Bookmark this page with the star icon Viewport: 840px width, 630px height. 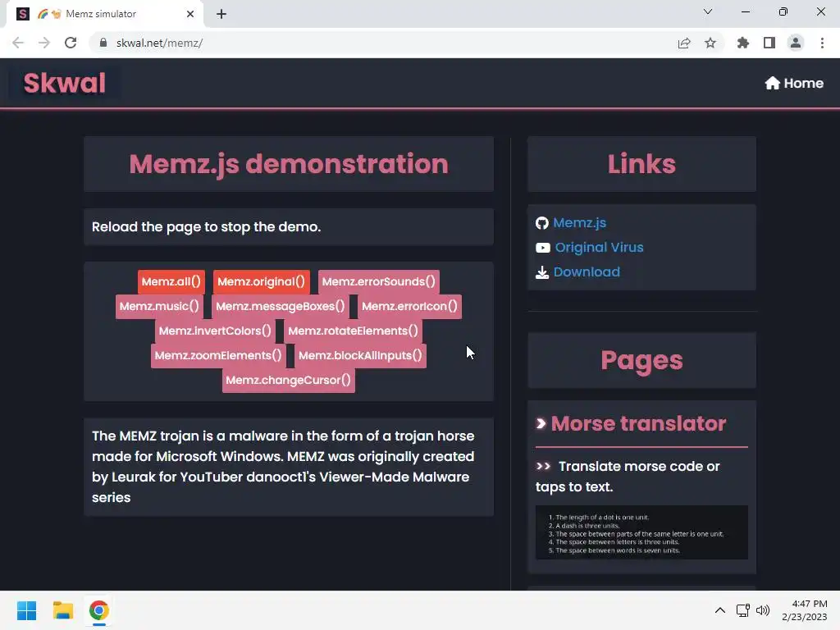[x=710, y=43]
